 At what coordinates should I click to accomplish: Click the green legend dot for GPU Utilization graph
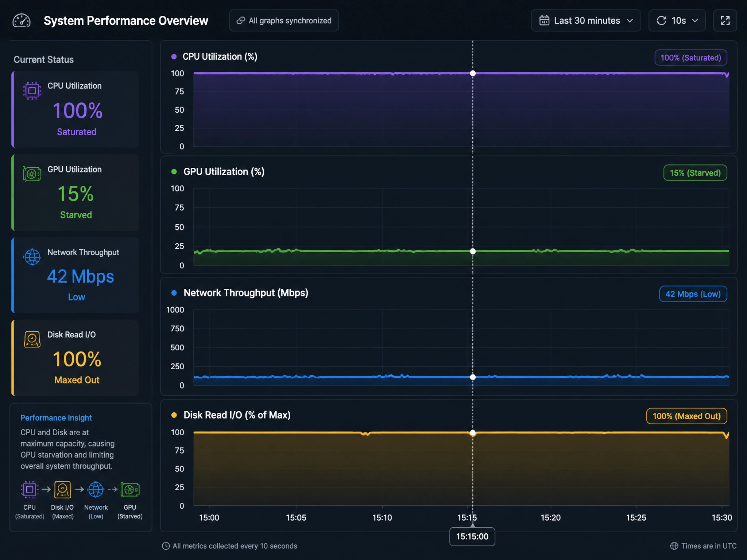coord(174,172)
